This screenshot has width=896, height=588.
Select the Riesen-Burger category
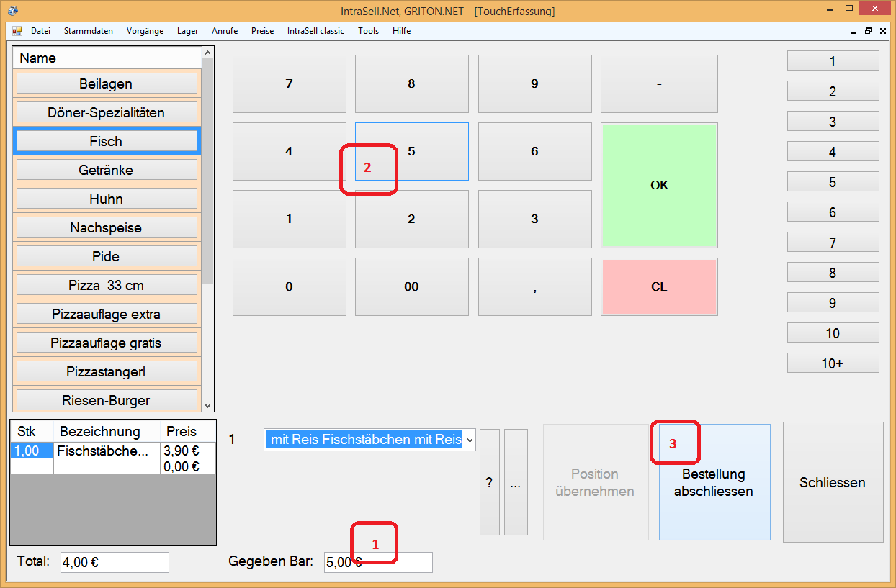click(x=107, y=399)
